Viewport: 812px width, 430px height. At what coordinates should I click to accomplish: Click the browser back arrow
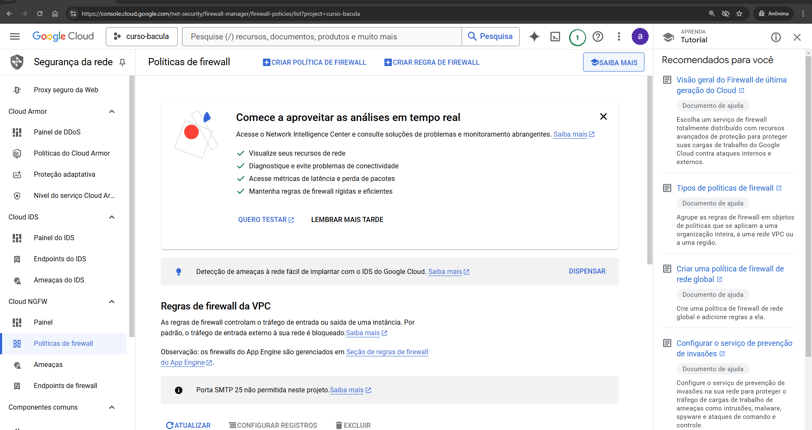pyautogui.click(x=9, y=13)
